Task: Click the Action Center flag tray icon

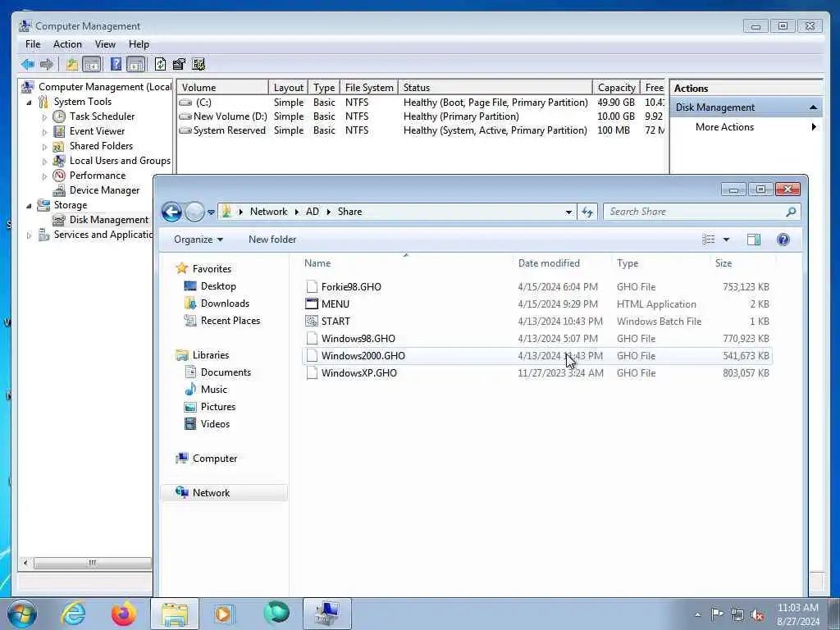Action: pos(717,614)
